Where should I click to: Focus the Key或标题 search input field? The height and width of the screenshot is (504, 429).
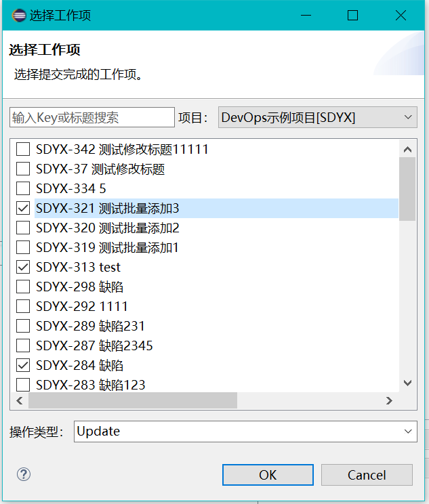[92, 117]
